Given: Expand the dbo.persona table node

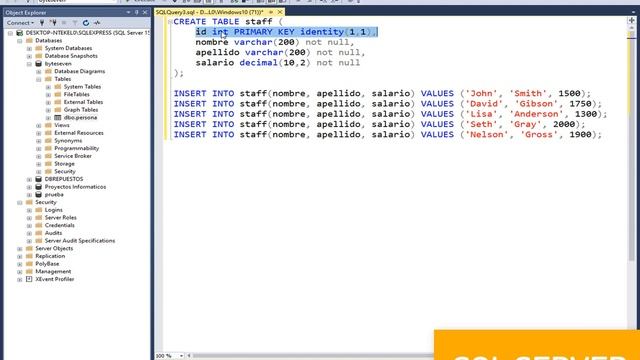Looking at the screenshot, I should click(x=48, y=118).
